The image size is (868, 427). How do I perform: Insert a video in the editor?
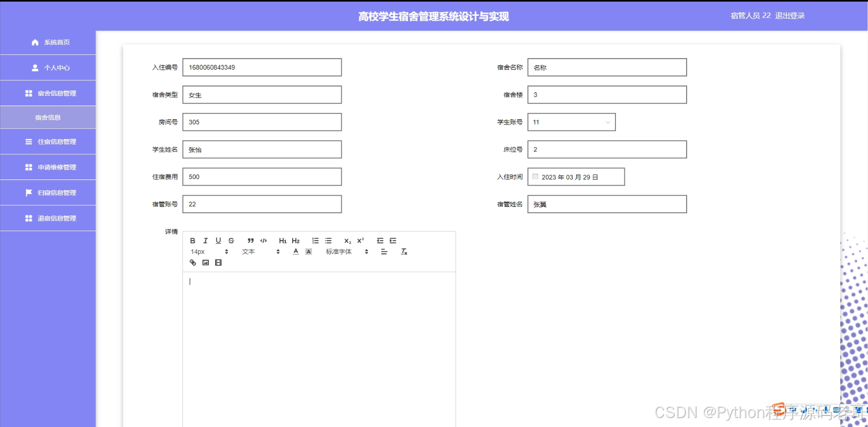point(218,263)
